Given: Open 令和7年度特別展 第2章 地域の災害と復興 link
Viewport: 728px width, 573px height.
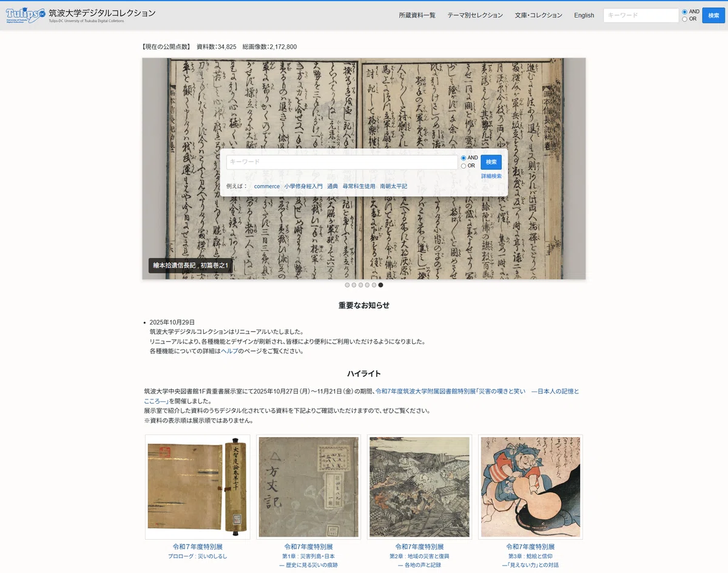Looking at the screenshot, I should pos(420,555).
